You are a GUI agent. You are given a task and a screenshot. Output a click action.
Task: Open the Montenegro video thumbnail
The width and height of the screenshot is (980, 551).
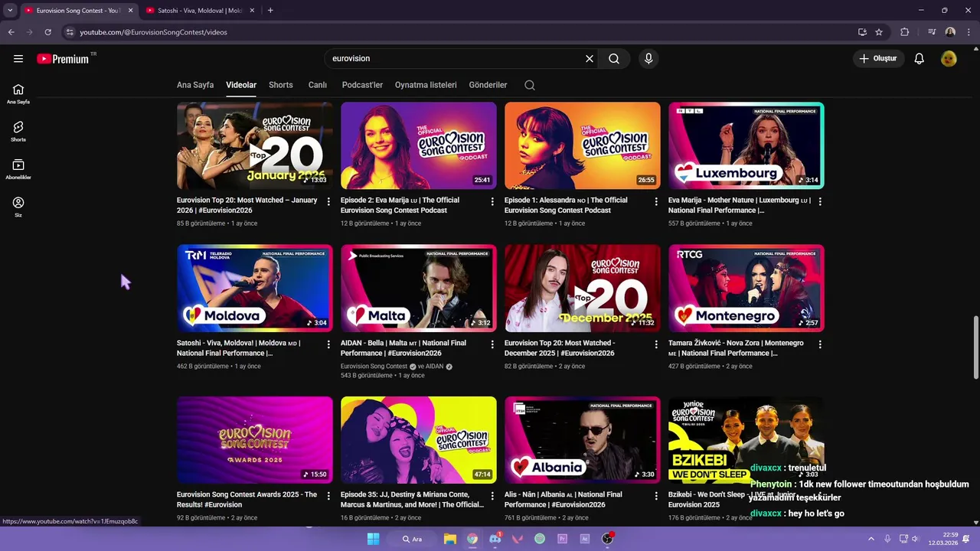(746, 289)
